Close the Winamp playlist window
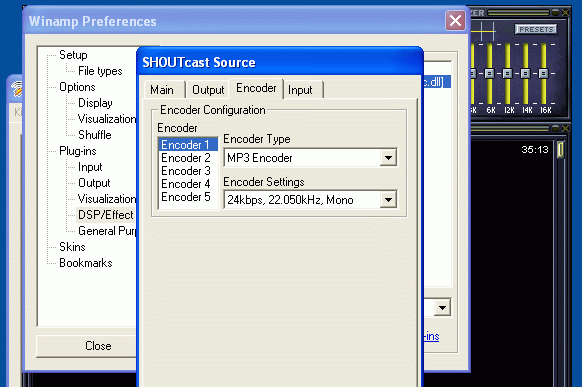The height and width of the screenshot is (387, 582). (565, 128)
